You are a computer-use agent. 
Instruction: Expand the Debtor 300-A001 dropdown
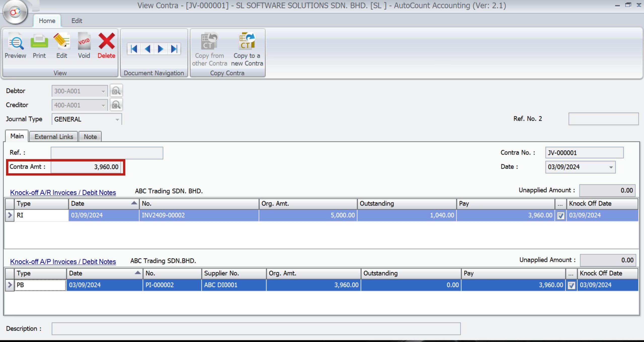pyautogui.click(x=103, y=91)
